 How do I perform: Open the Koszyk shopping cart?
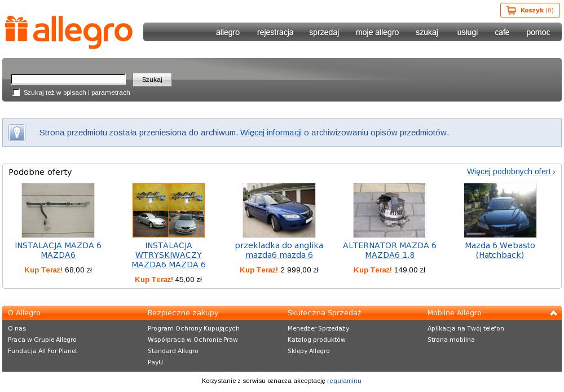530,10
